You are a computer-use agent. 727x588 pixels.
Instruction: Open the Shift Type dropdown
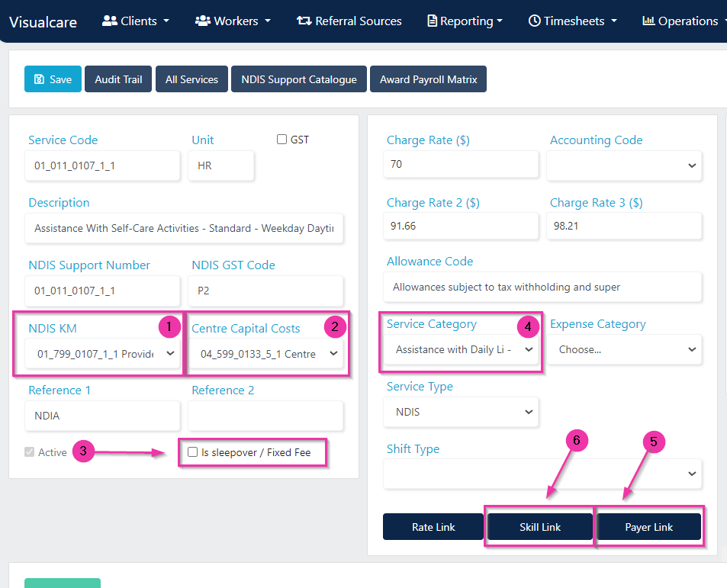[x=542, y=474]
